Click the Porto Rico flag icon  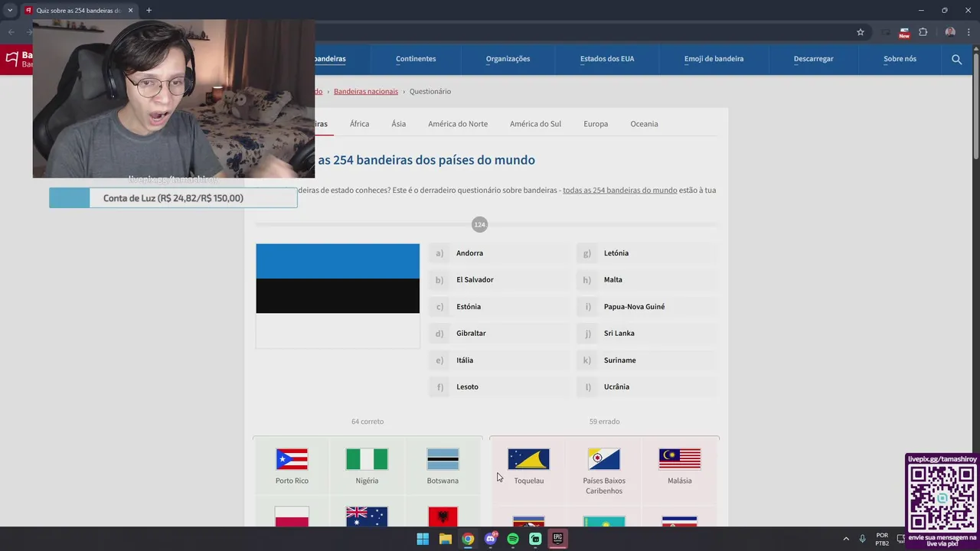click(x=292, y=459)
